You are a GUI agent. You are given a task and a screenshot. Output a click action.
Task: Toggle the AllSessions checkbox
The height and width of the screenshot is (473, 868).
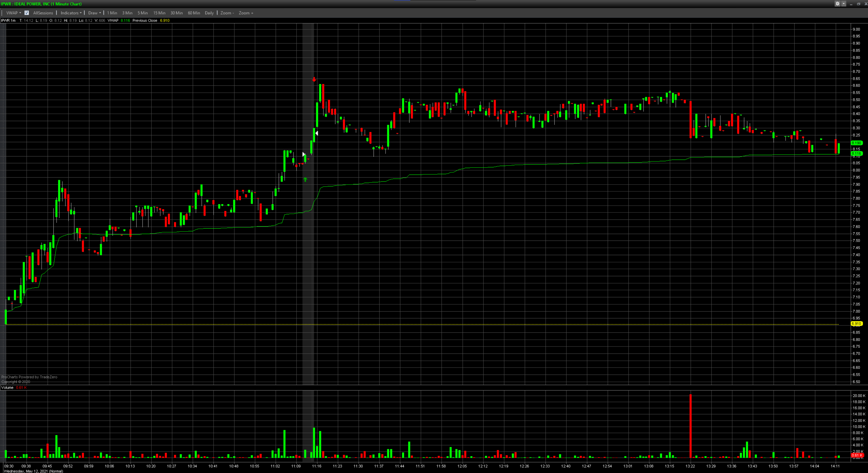(27, 13)
